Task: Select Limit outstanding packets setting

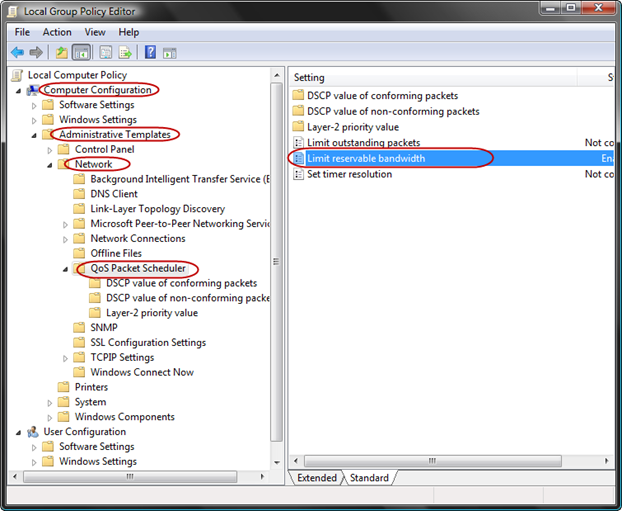Action: coord(364,142)
